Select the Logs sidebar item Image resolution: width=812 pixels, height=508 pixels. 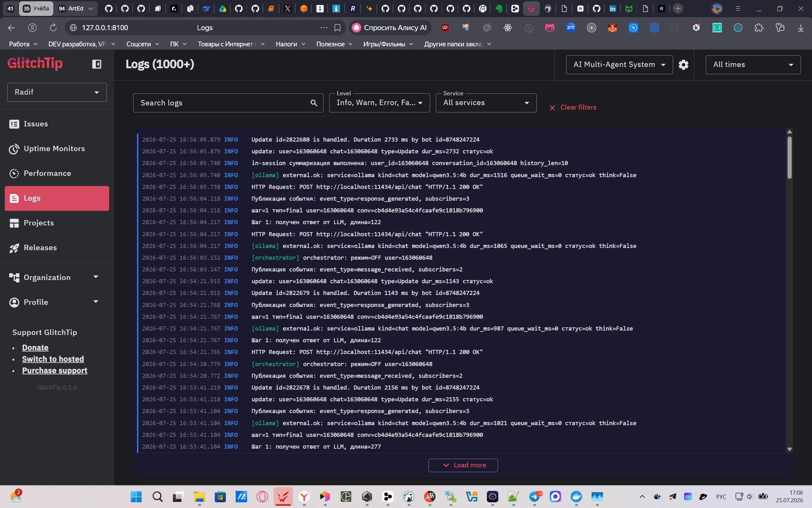click(x=57, y=198)
